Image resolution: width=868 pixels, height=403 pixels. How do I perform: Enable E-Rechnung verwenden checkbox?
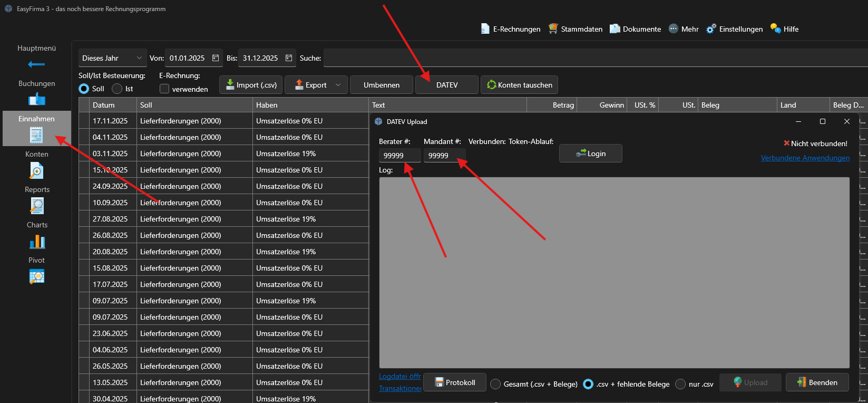coord(164,89)
